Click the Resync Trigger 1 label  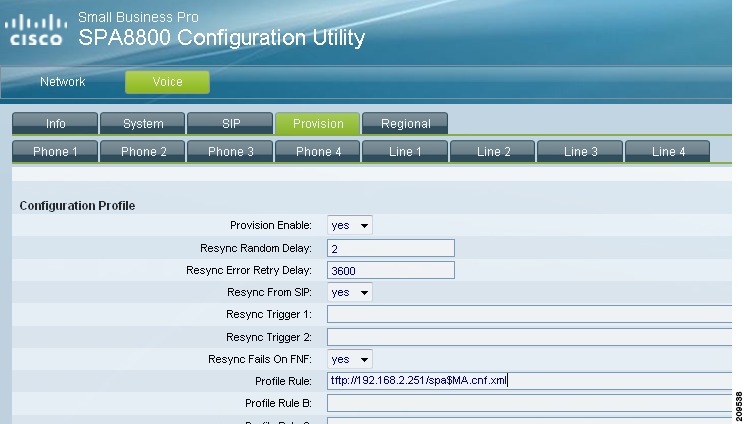(x=269, y=315)
